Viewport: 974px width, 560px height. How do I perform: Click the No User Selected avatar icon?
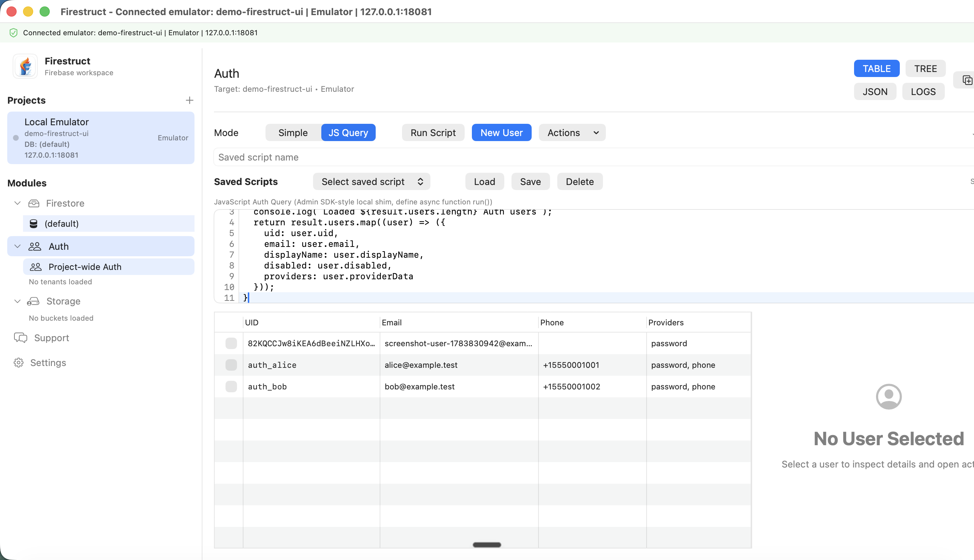889,397
